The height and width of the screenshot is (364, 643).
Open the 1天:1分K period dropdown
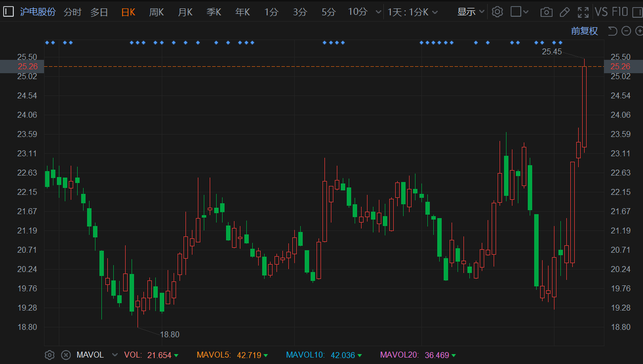click(x=413, y=12)
